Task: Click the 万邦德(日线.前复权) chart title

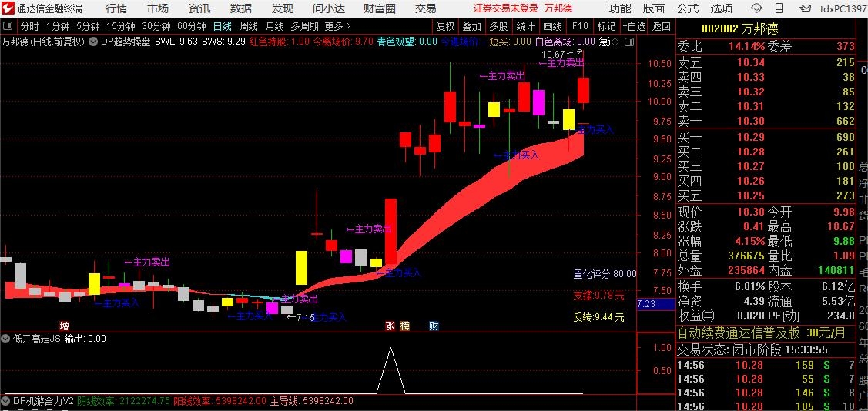Action: coord(43,42)
